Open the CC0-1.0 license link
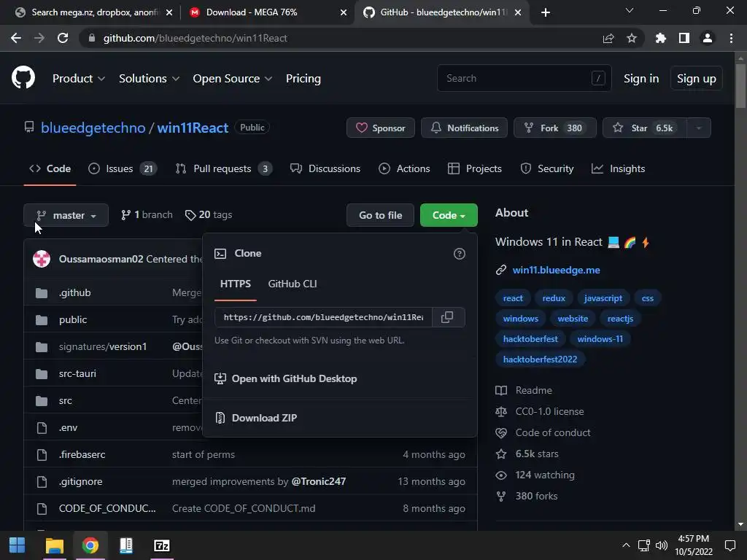Viewport: 747px width, 560px height. [x=549, y=411]
